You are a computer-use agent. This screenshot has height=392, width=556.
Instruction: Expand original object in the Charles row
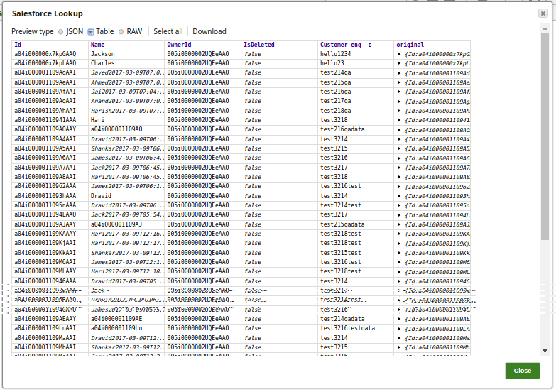coord(399,63)
